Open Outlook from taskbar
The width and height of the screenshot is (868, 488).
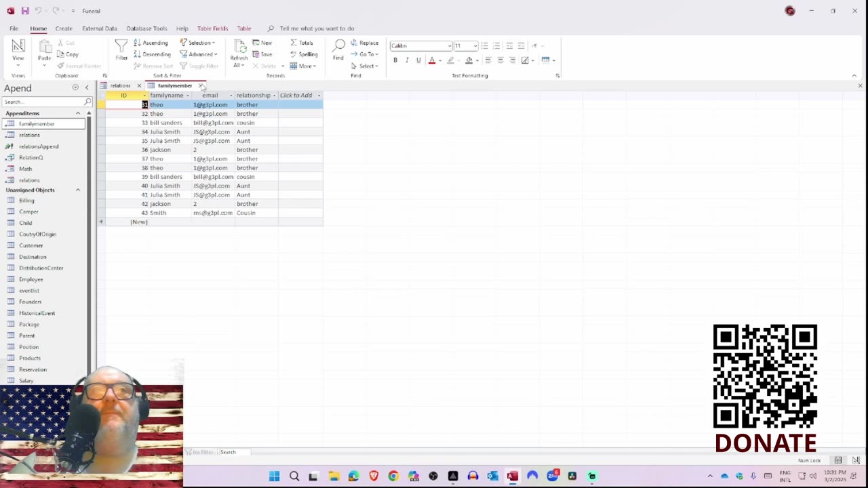pos(492,476)
